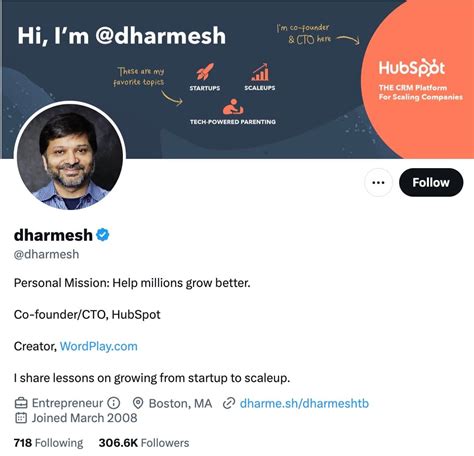Open the circular profile photo

(70, 156)
